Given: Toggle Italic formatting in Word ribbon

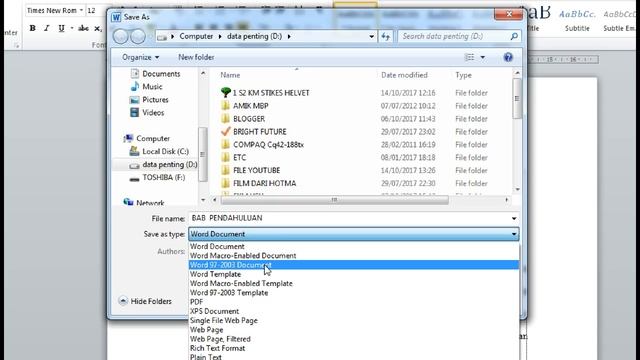Looking at the screenshot, I should (47, 28).
